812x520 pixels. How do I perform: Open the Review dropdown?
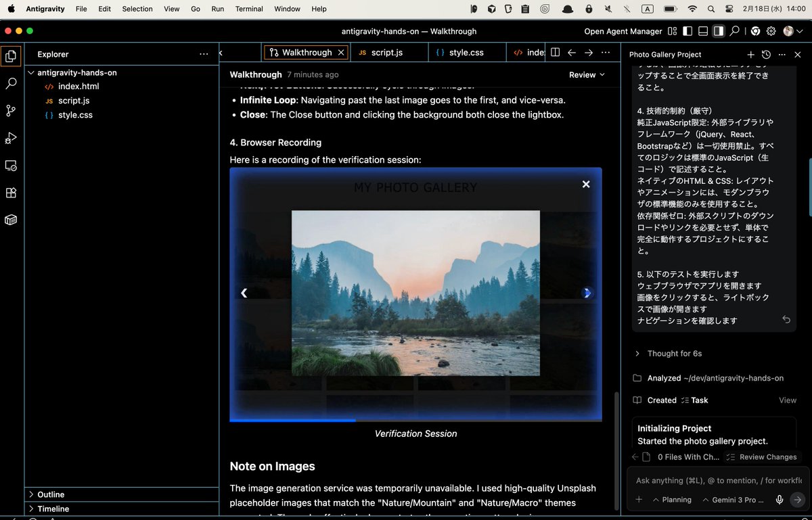tap(587, 74)
